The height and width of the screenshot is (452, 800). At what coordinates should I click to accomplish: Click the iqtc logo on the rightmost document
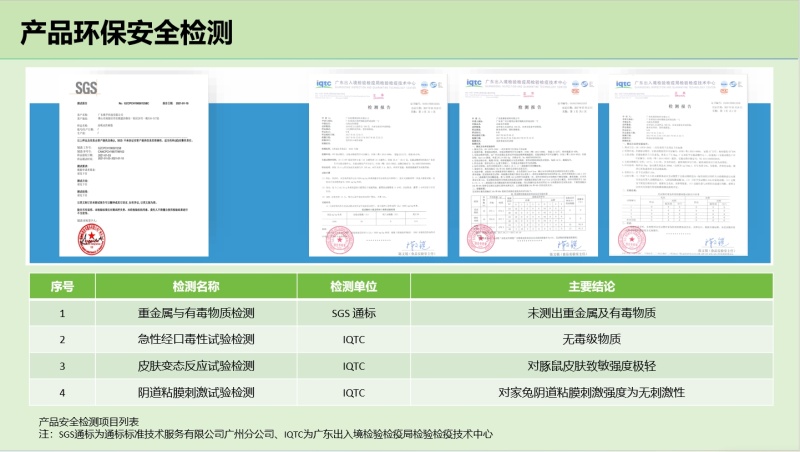[x=623, y=84]
